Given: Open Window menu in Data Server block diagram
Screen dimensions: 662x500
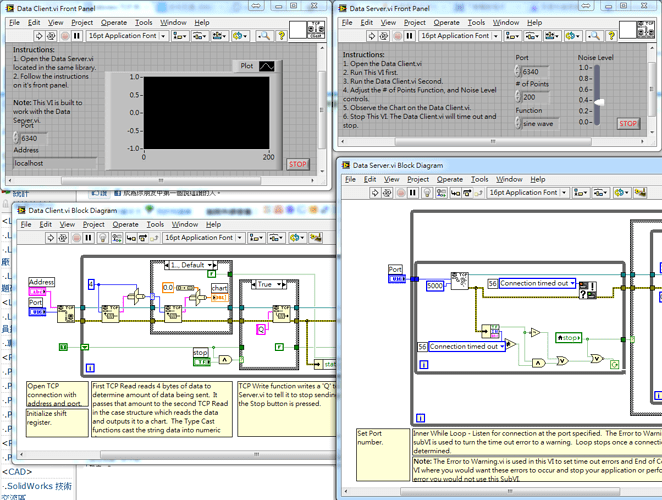Looking at the screenshot, I should [509, 179].
